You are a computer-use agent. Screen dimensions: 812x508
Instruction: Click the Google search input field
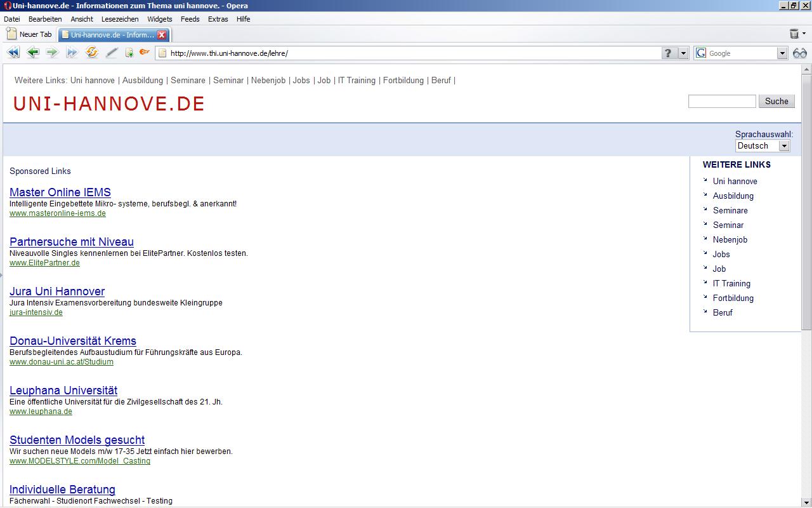click(x=742, y=53)
